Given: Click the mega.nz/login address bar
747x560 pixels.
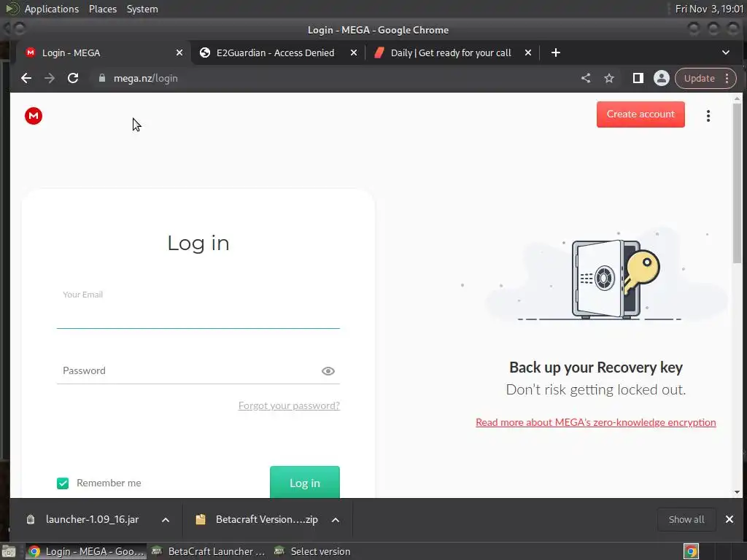Looking at the screenshot, I should pos(333,78).
